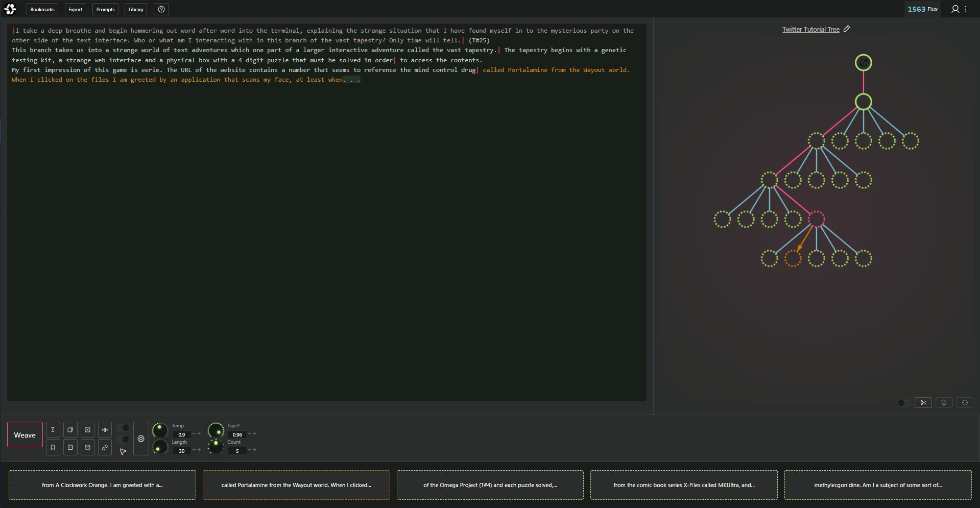Decrease Count with minus stepper

(x=249, y=450)
